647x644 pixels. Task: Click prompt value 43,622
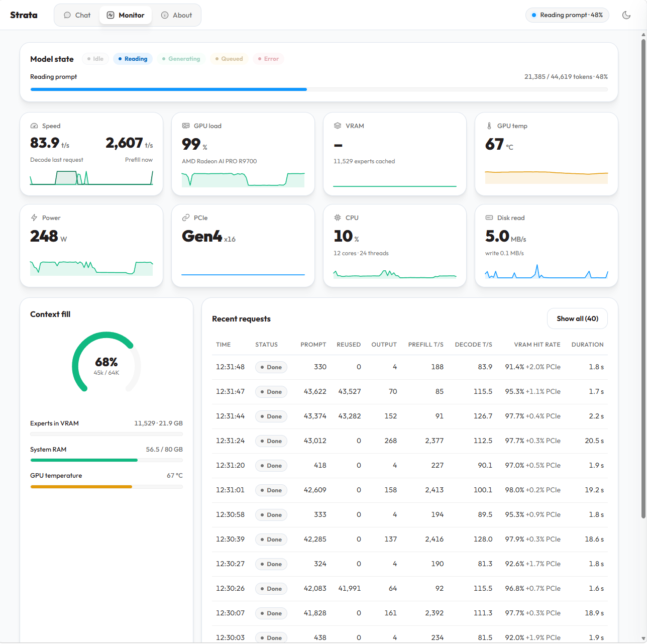pos(315,391)
